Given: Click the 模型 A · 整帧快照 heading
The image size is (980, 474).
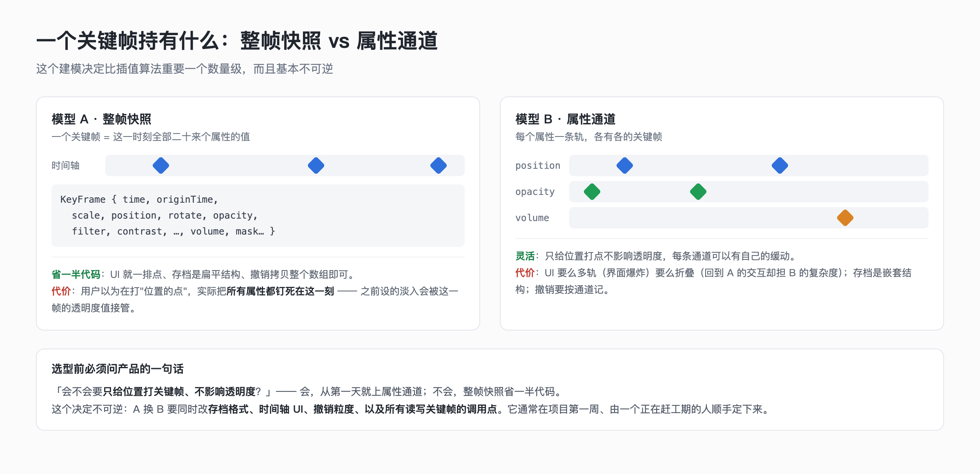Looking at the screenshot, I should 101,119.
